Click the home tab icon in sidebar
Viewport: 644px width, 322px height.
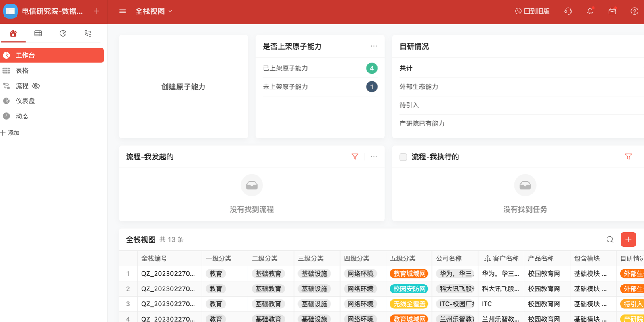pos(13,33)
